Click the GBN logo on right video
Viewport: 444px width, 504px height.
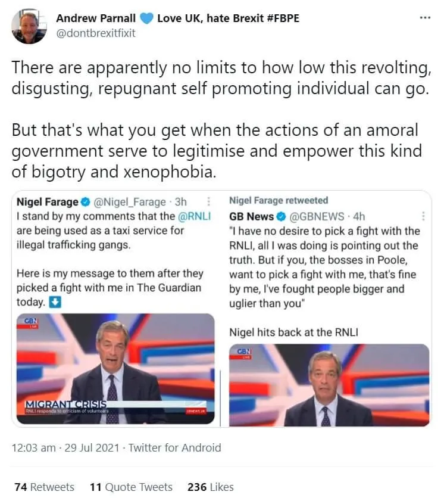tap(244, 353)
